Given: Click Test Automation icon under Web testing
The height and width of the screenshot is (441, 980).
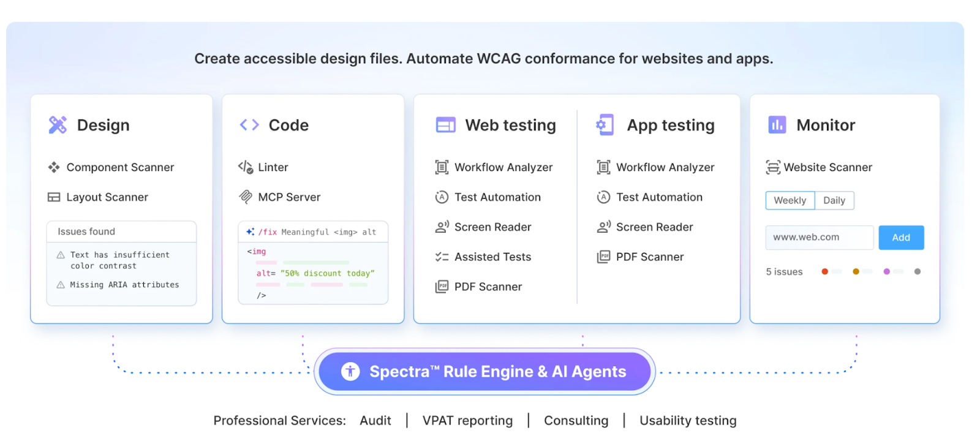Looking at the screenshot, I should pyautogui.click(x=442, y=197).
